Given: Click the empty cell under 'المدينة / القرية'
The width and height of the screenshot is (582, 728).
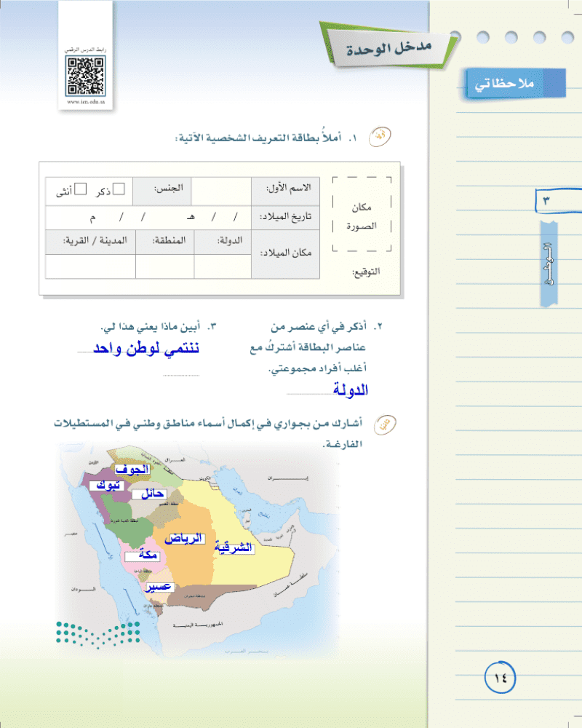Looking at the screenshot, I should click(90, 266).
